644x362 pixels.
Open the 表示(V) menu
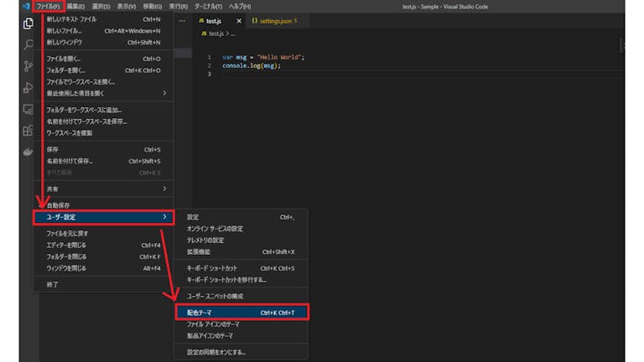pos(127,7)
